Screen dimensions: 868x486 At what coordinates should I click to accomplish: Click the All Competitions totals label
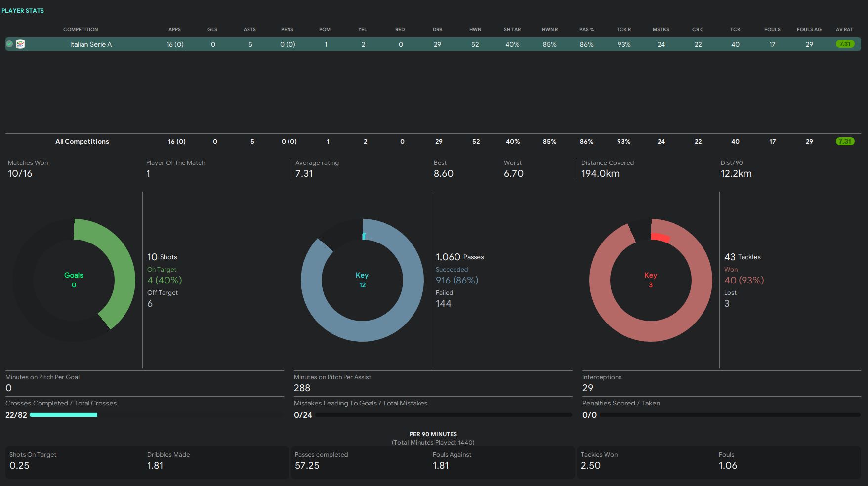coord(82,141)
